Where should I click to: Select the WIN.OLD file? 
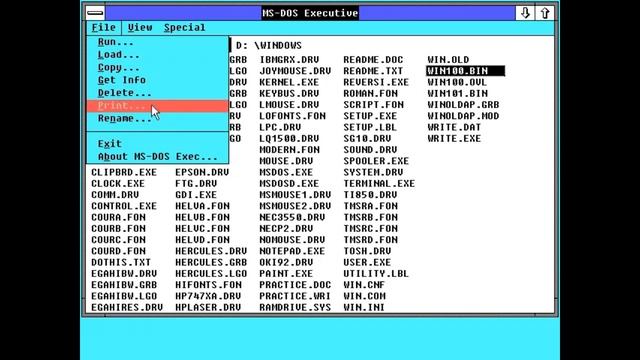[x=448, y=60]
